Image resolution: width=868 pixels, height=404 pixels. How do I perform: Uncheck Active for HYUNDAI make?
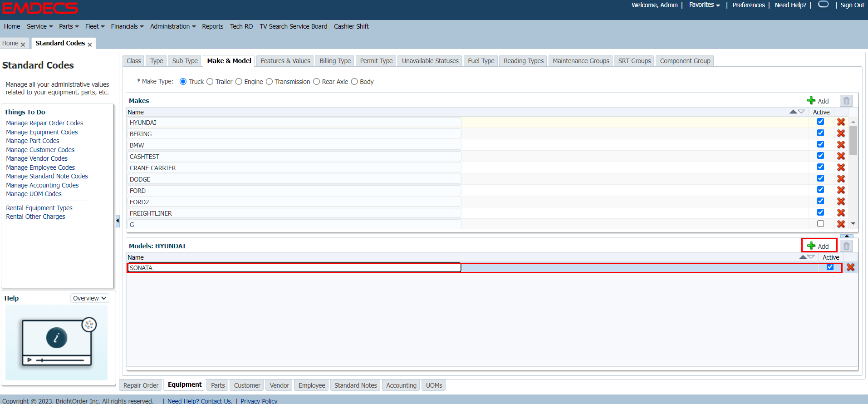(820, 122)
